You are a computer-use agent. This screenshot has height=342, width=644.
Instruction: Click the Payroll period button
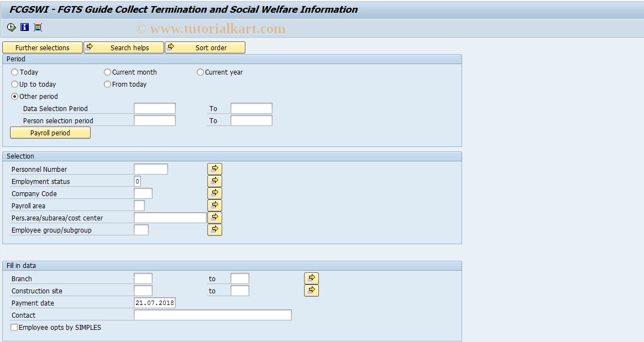(x=50, y=133)
